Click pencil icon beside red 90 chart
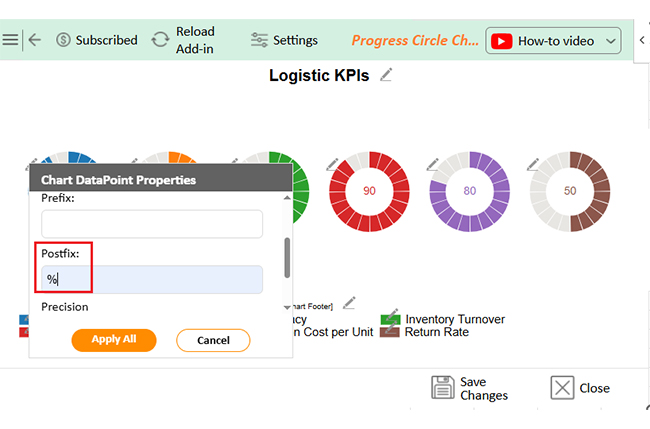 pos(332,165)
